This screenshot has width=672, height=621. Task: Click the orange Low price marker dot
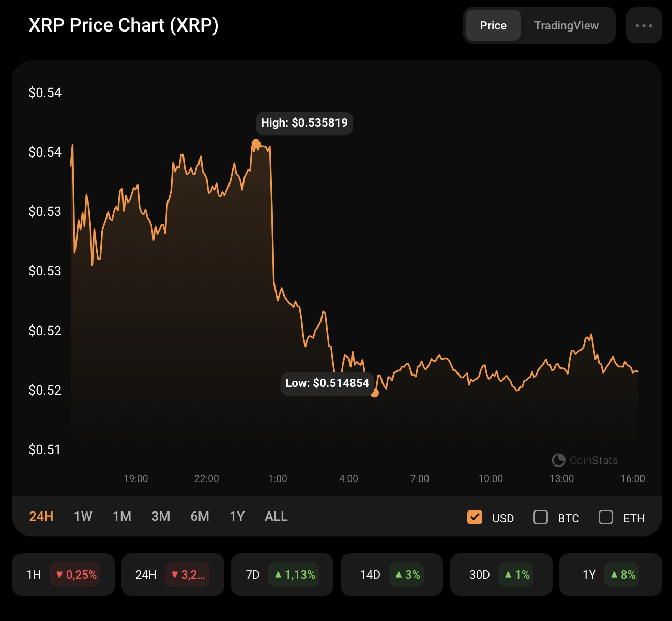pyautogui.click(x=375, y=393)
